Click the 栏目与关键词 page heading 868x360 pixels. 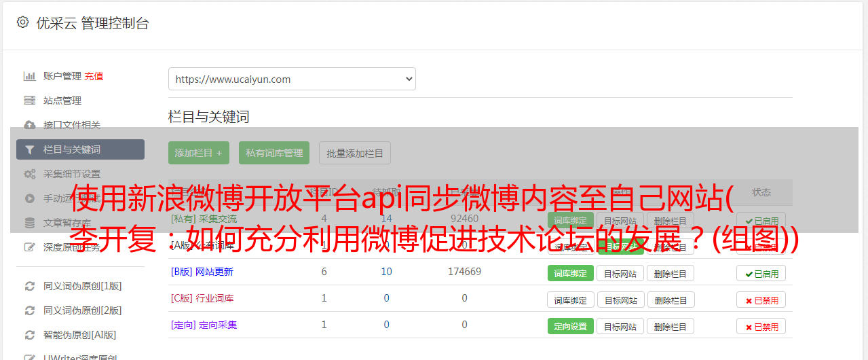pyautogui.click(x=209, y=117)
